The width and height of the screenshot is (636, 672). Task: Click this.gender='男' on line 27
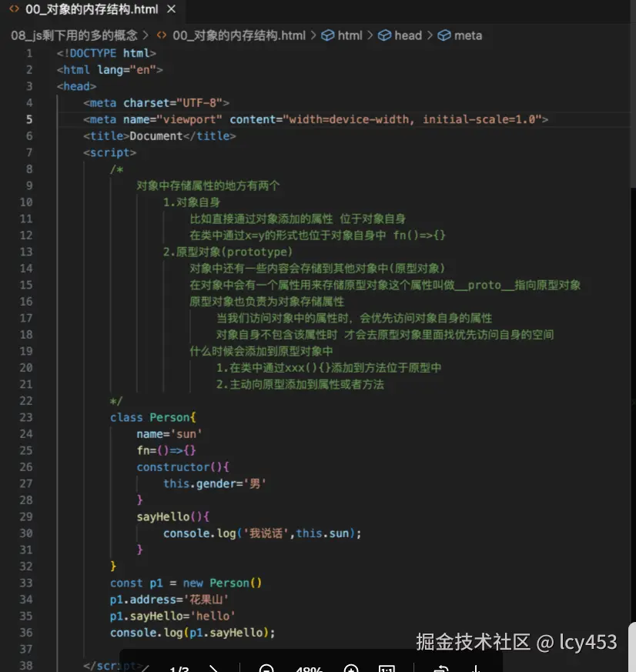214,484
